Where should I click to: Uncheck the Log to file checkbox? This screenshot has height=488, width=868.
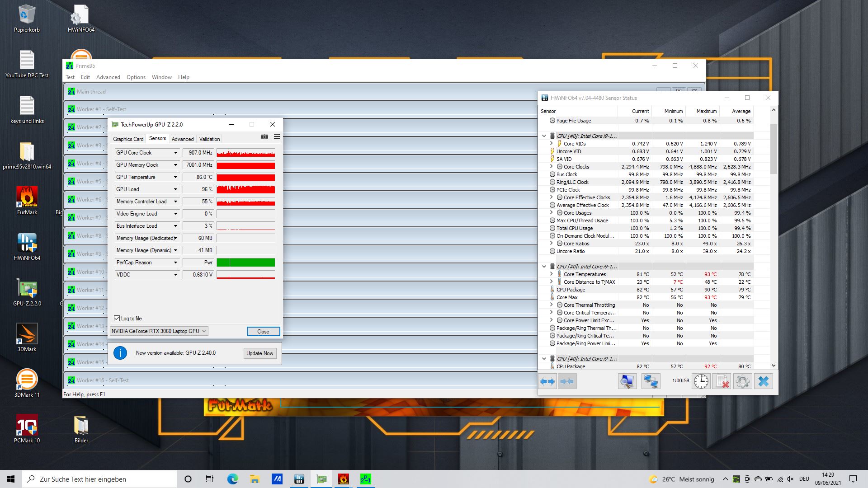[117, 319]
